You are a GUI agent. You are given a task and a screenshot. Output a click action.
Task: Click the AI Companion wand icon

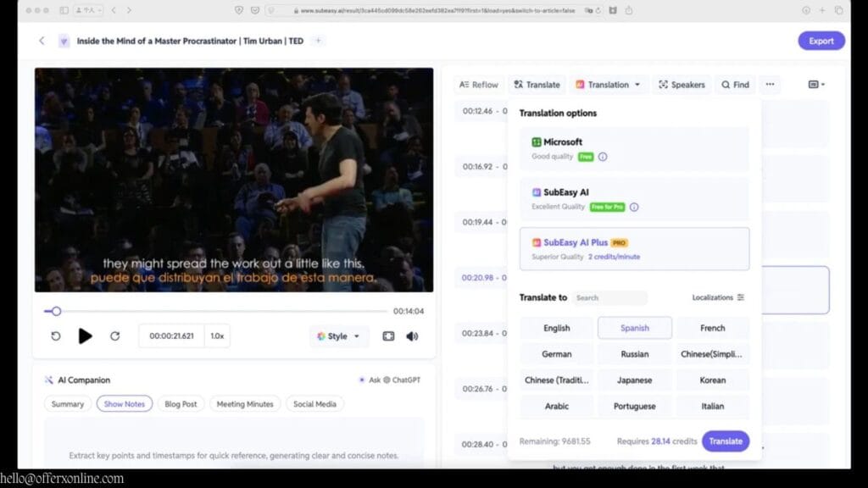[48, 380]
